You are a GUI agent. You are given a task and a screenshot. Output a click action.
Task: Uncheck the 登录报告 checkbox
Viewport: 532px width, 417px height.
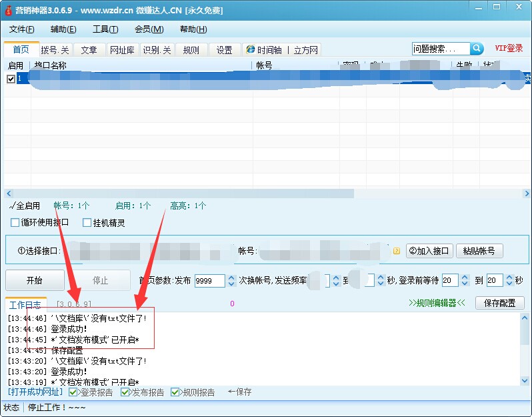(73, 392)
